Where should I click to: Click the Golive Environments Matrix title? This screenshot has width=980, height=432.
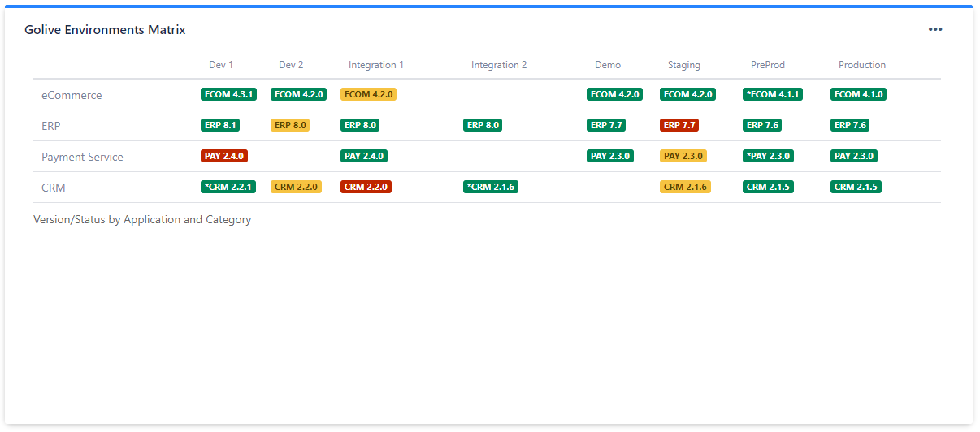click(105, 30)
